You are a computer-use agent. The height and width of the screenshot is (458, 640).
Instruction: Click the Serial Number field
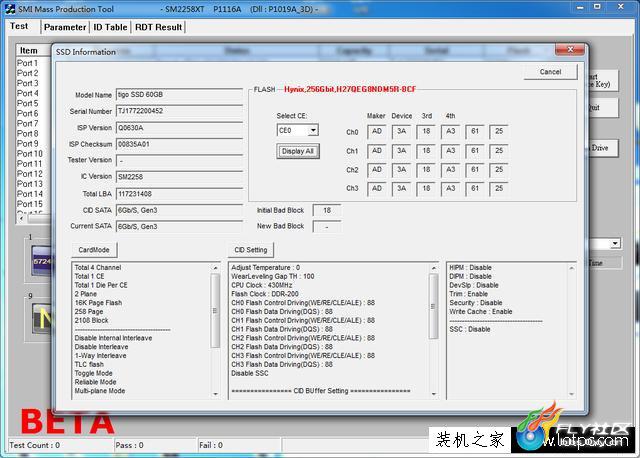tap(179, 111)
